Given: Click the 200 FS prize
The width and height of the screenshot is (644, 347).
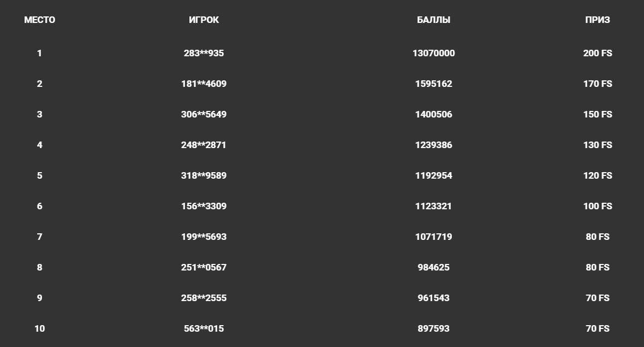Looking at the screenshot, I should 597,53.
